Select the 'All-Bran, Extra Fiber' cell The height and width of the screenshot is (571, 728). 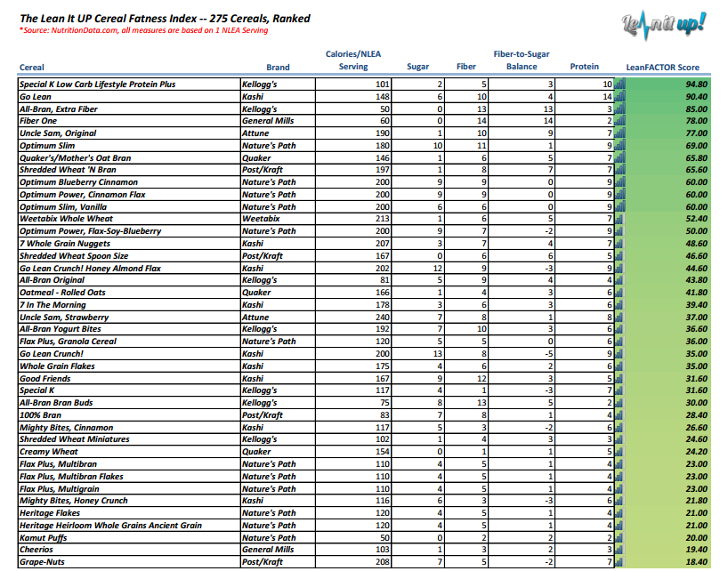coord(130,109)
